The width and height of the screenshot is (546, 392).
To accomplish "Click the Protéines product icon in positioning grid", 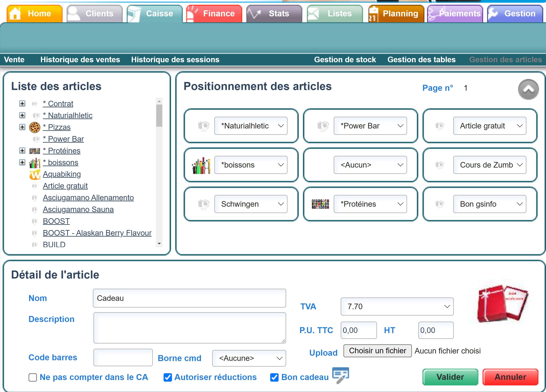I will tap(320, 204).
